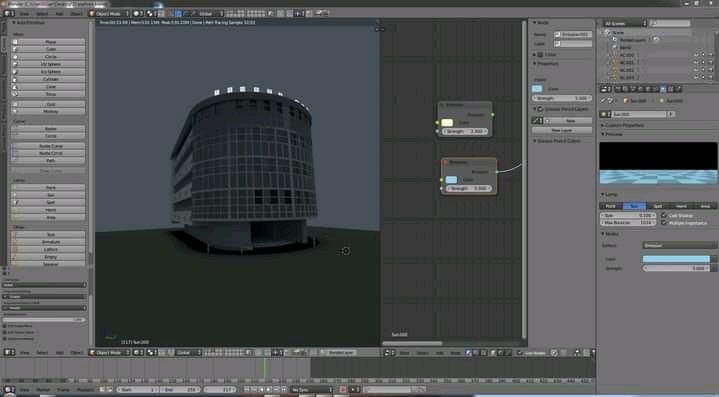The height and width of the screenshot is (397, 719).
Task: Add a Path curve from the Curve list
Action: pyautogui.click(x=48, y=160)
